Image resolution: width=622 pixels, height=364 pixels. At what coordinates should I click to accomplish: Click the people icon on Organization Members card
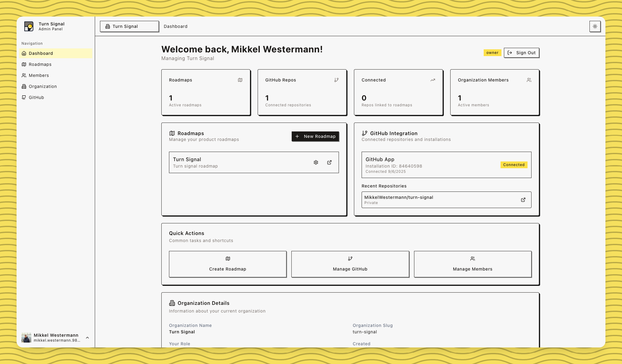[x=529, y=80]
